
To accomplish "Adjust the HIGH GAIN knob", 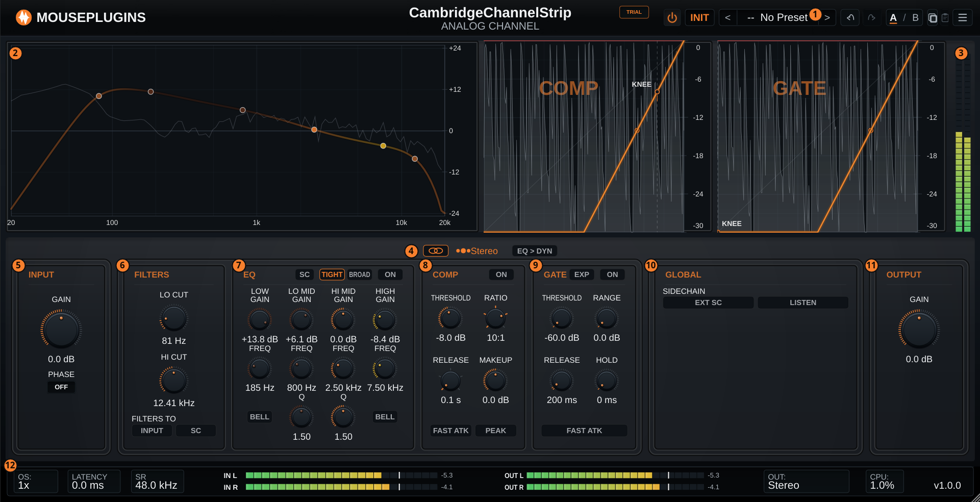I will coord(385,320).
